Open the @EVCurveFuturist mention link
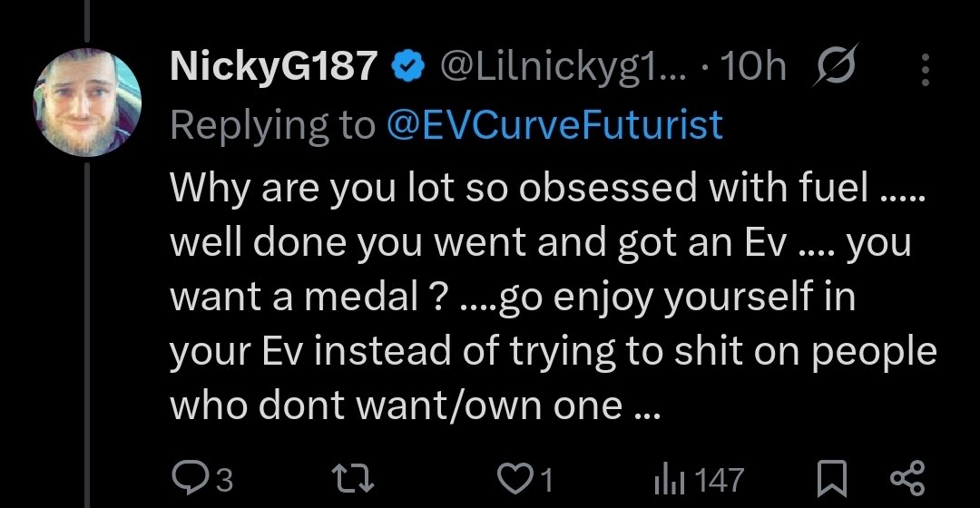 tap(555, 124)
